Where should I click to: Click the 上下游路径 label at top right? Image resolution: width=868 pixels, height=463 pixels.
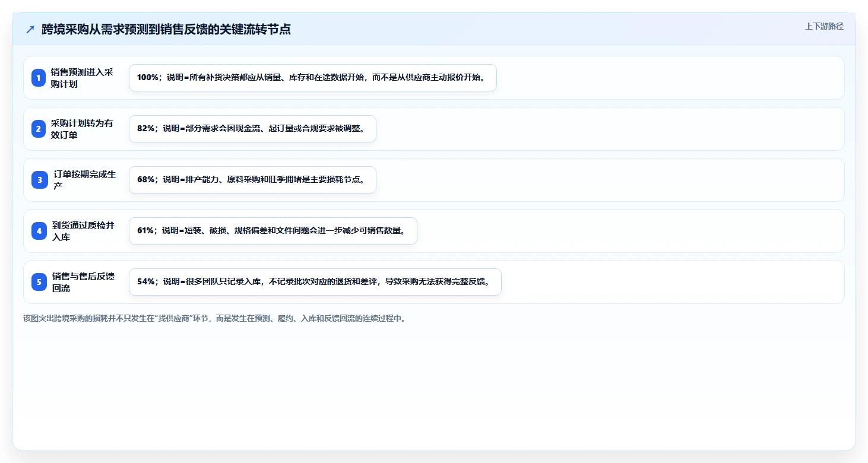click(x=824, y=26)
